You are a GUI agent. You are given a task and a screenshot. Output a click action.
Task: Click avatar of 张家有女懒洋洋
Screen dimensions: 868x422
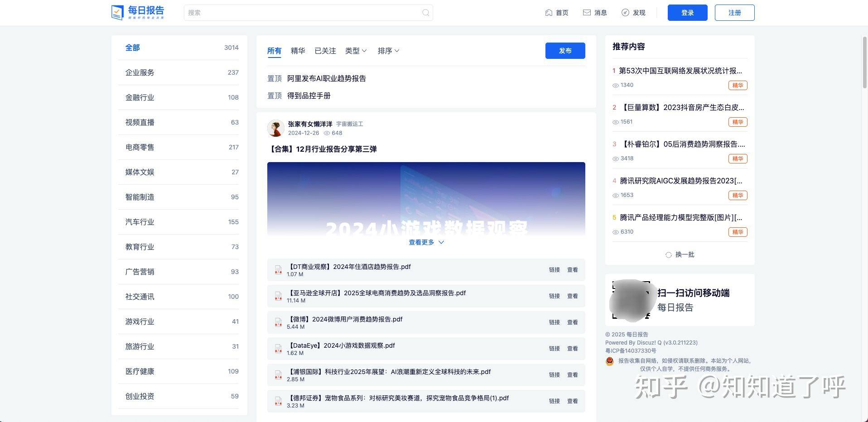pyautogui.click(x=275, y=128)
